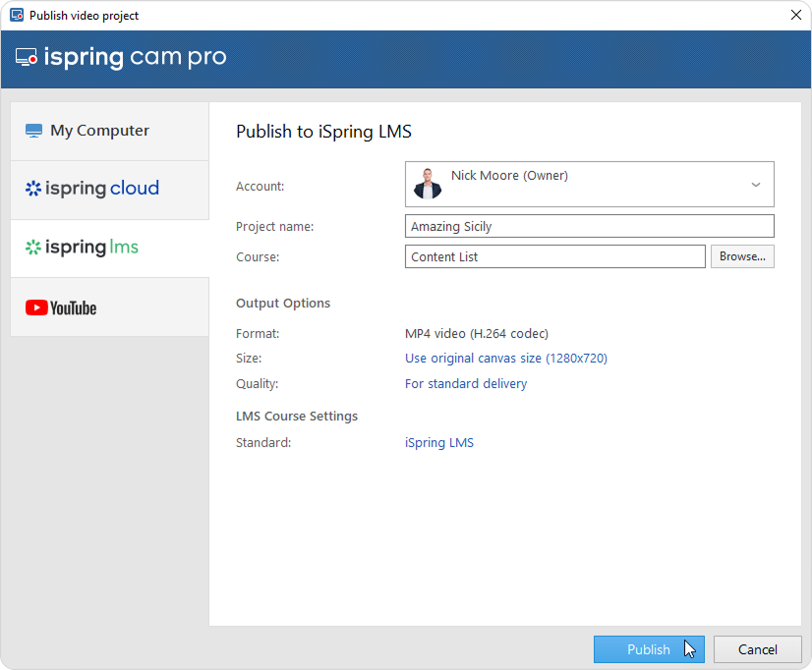Click the monitor icon beside My Computer

tap(34, 131)
